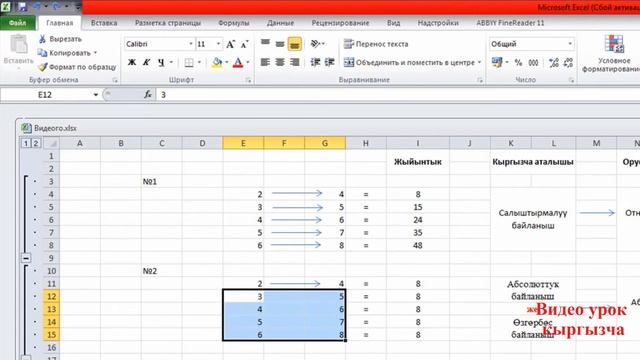640x360 pixels.
Task: Toggle Italic (К) formatting
Action: point(146,62)
